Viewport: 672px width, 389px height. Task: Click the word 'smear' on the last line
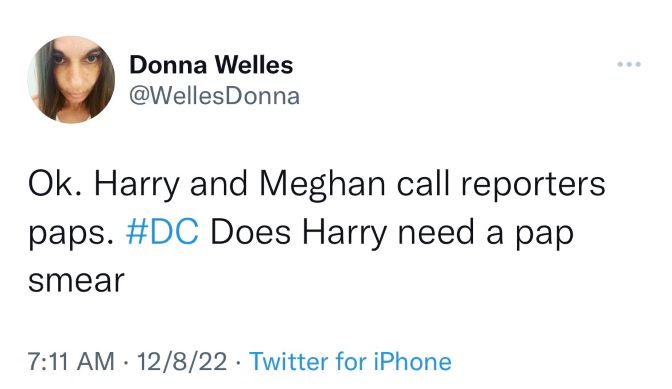[76, 281]
